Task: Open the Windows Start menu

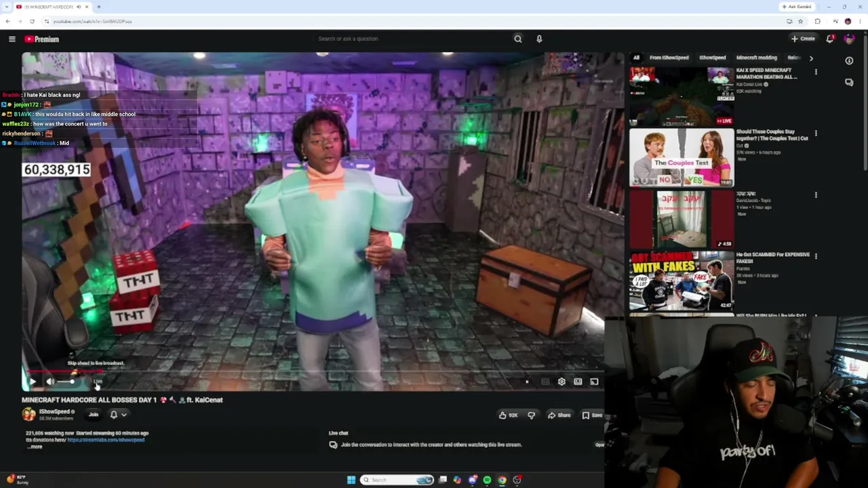Action: point(351,480)
